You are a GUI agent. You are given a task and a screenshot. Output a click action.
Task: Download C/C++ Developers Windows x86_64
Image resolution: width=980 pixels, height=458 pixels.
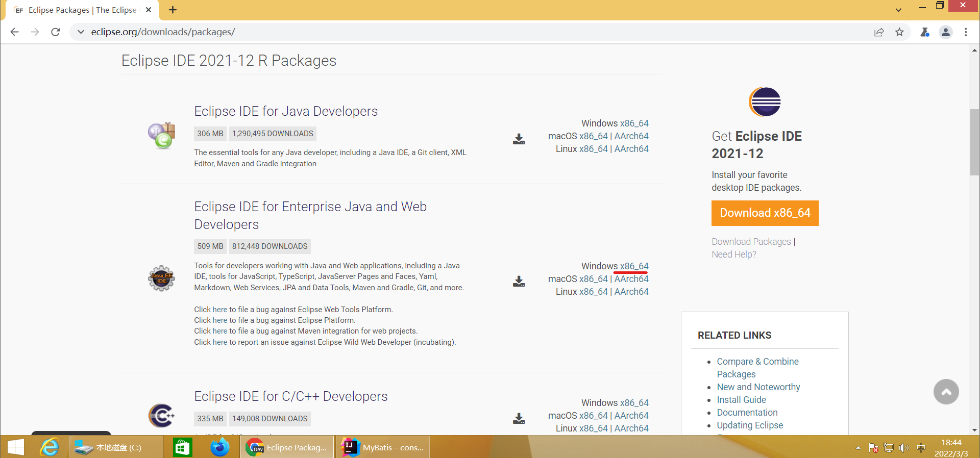point(634,403)
